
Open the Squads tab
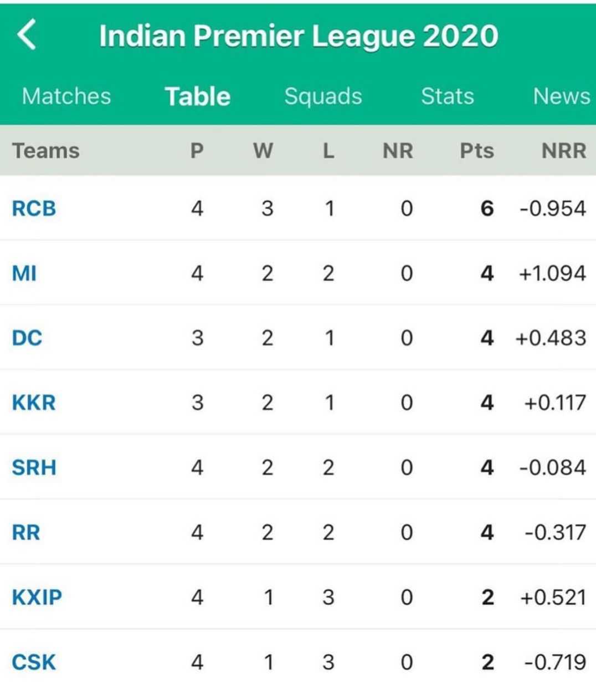click(x=323, y=96)
